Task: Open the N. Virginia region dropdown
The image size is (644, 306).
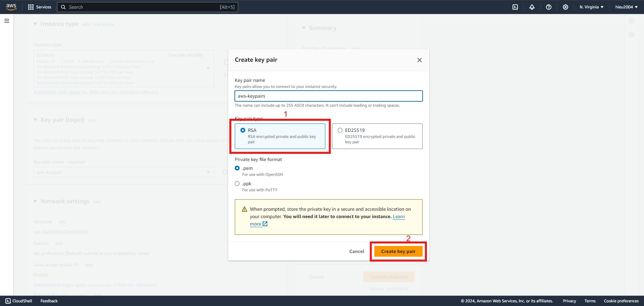Action: pyautogui.click(x=591, y=7)
